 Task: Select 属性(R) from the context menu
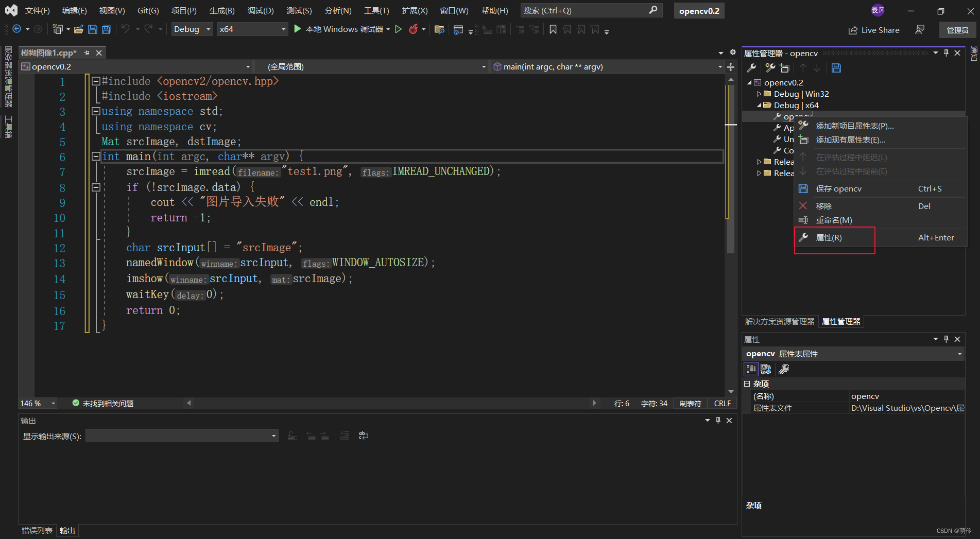[x=829, y=237]
